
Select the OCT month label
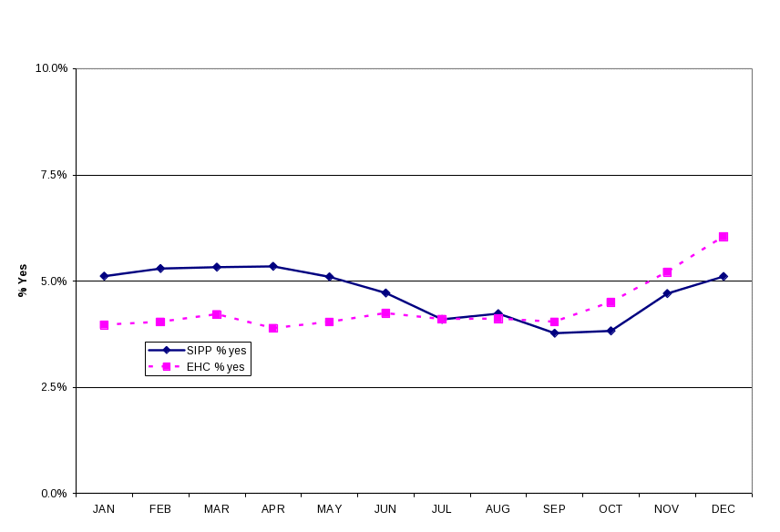pyautogui.click(x=611, y=509)
